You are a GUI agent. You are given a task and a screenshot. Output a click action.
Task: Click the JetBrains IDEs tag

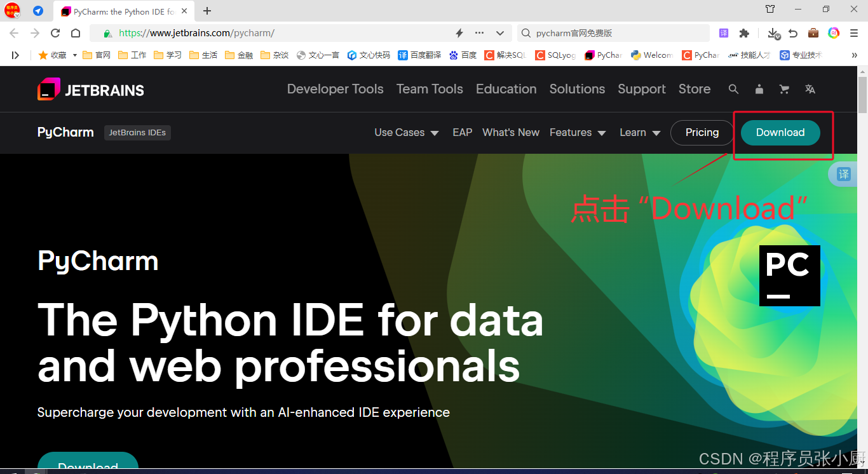137,133
